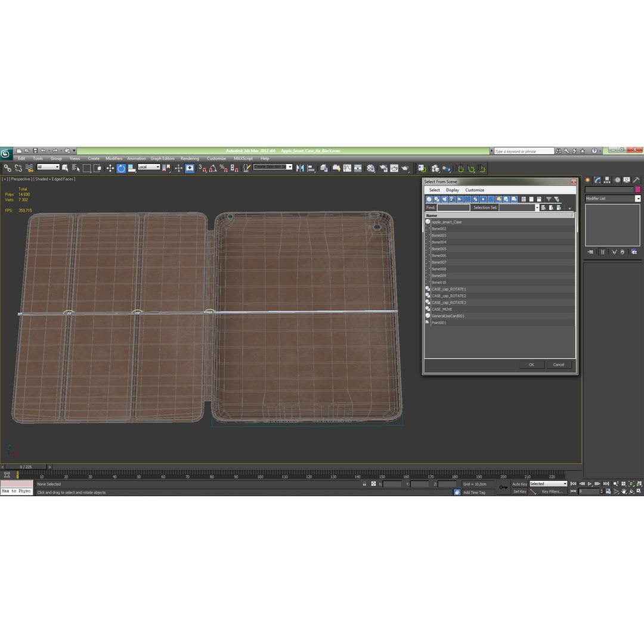Click Render Production teapot icon
644x644 pixels.
click(x=405, y=168)
